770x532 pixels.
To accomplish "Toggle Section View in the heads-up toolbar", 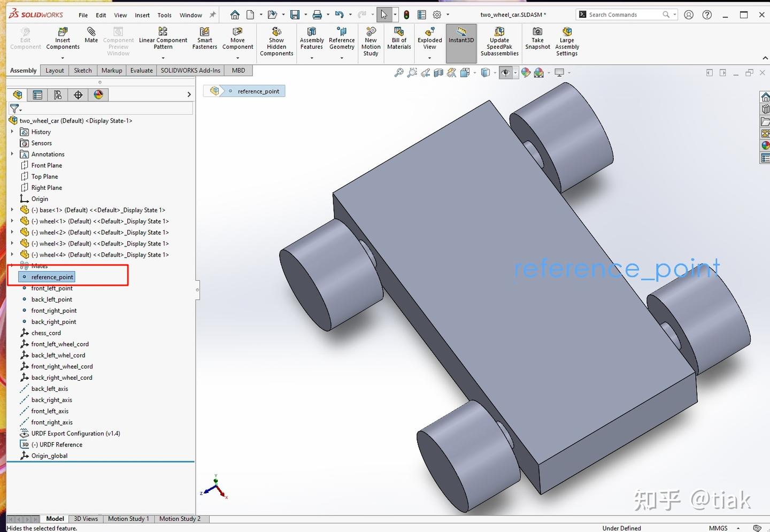I will point(438,73).
